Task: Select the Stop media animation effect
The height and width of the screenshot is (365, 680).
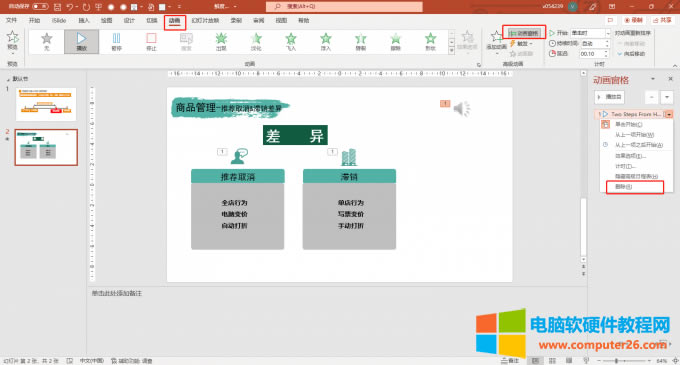Action: pos(151,42)
